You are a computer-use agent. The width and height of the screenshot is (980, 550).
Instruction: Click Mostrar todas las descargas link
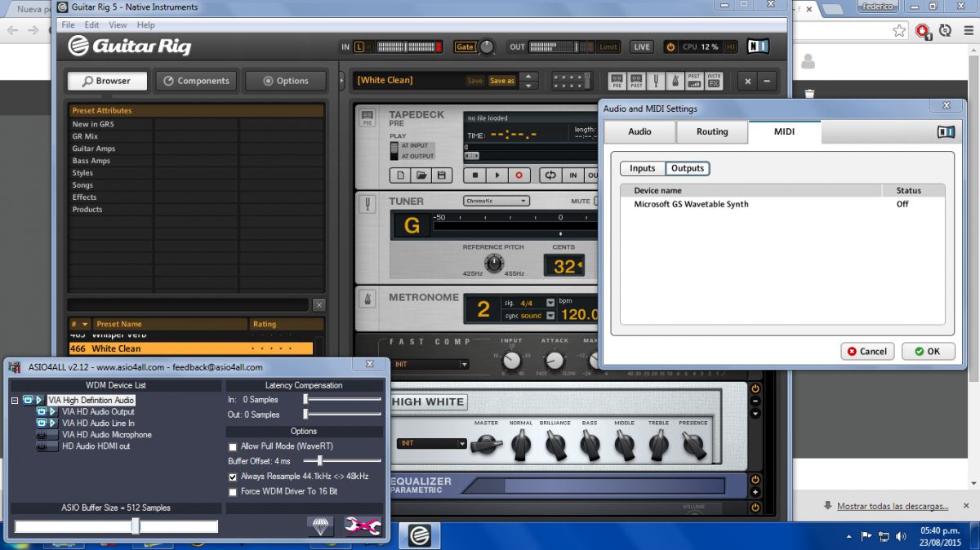(893, 506)
